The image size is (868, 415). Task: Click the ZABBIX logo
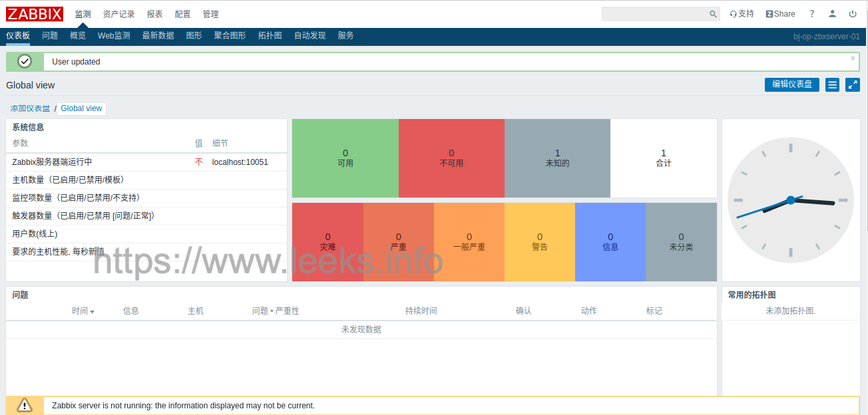[x=35, y=14]
